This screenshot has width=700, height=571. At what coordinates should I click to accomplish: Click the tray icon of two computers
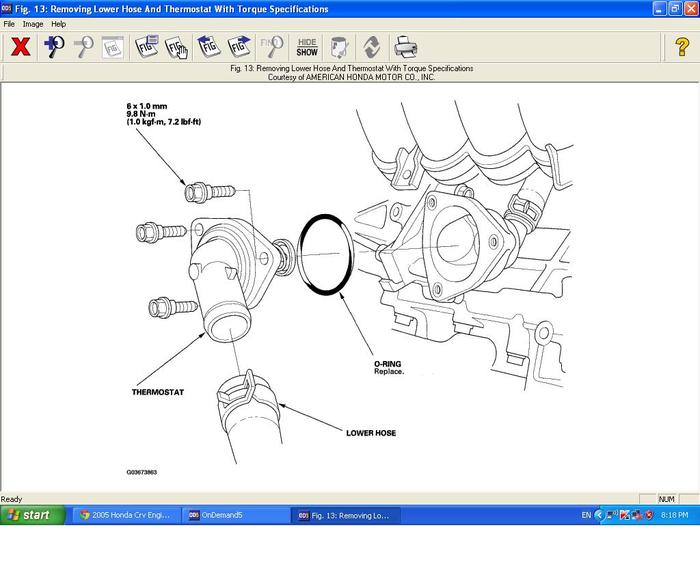click(637, 515)
